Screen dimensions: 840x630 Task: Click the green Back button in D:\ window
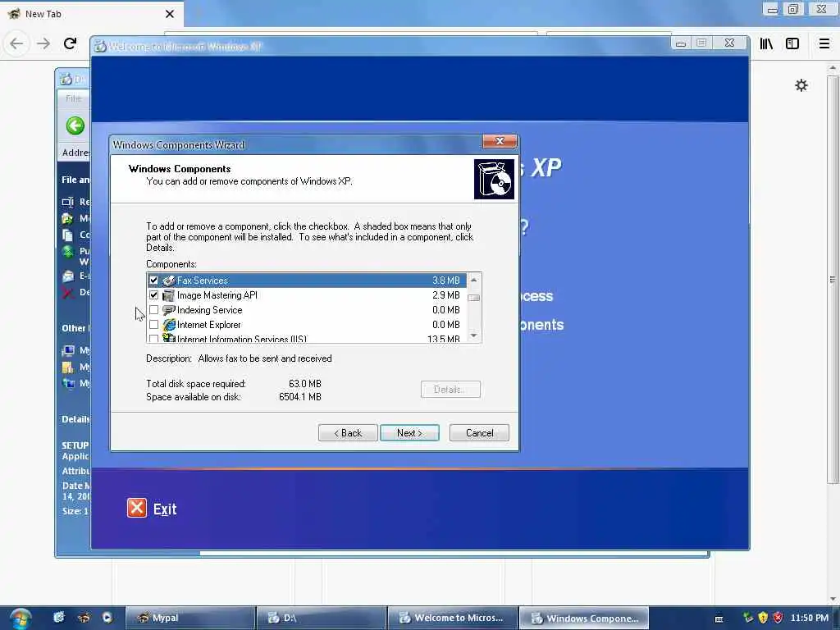click(75, 126)
